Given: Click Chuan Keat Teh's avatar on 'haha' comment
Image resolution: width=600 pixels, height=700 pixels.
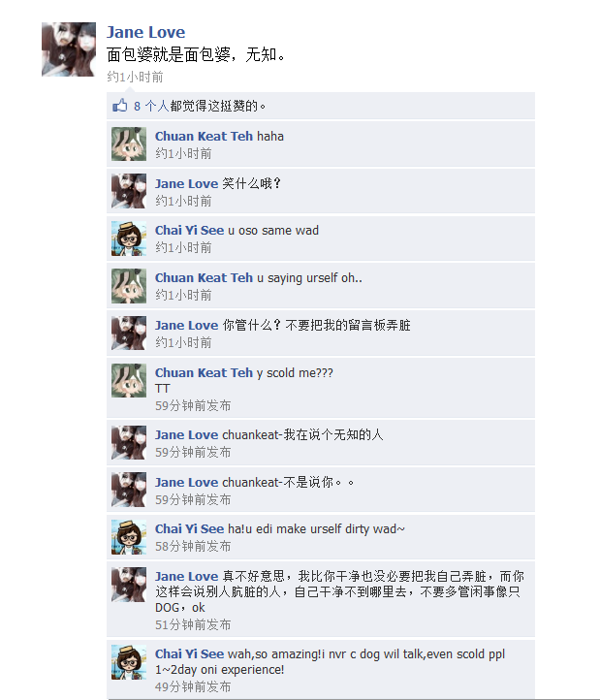Looking at the screenshot, I should (129, 143).
